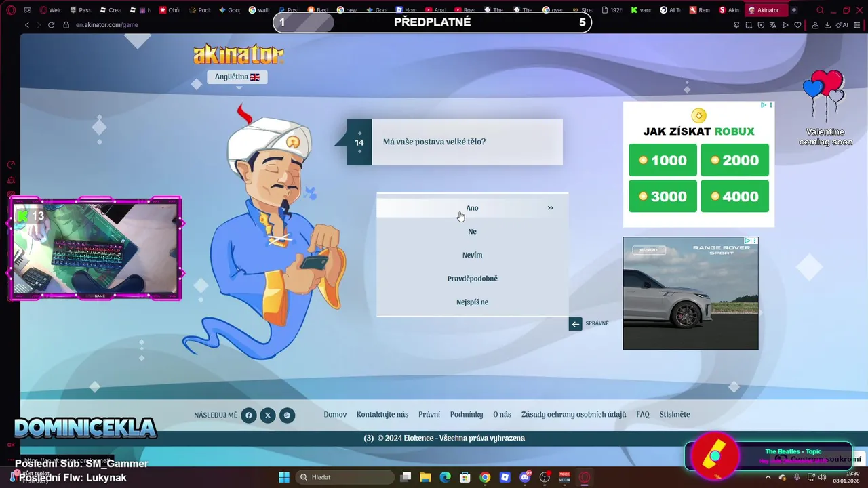
Task: Open the Angličtina language selector
Action: 237,77
